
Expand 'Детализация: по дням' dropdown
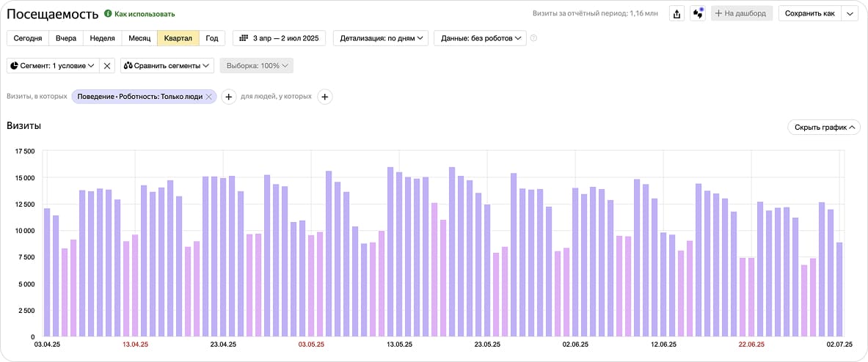381,38
